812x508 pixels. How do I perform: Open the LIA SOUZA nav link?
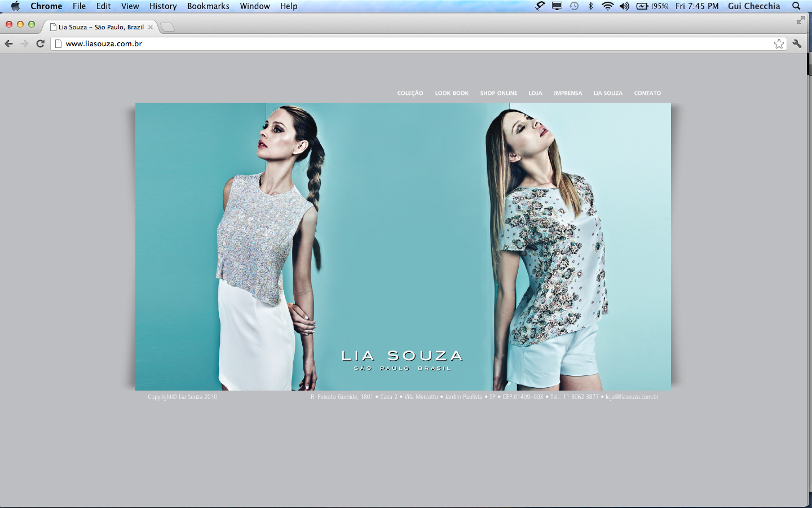[x=608, y=93]
